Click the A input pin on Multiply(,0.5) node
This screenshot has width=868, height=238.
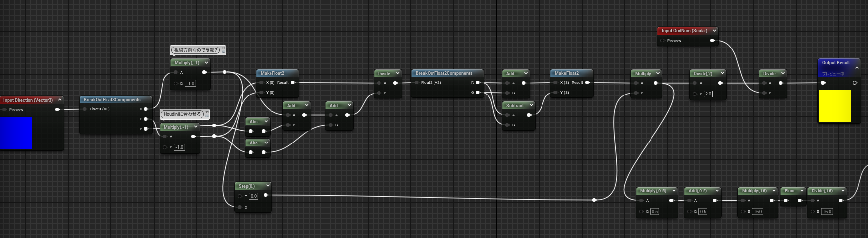(641, 200)
